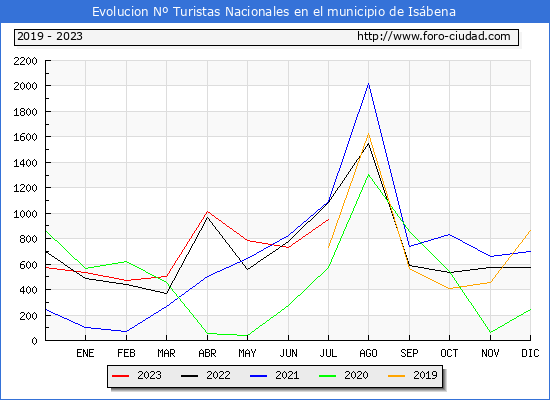Click the chart title mentioning Isábena
The image size is (550, 400).
pos(274,12)
